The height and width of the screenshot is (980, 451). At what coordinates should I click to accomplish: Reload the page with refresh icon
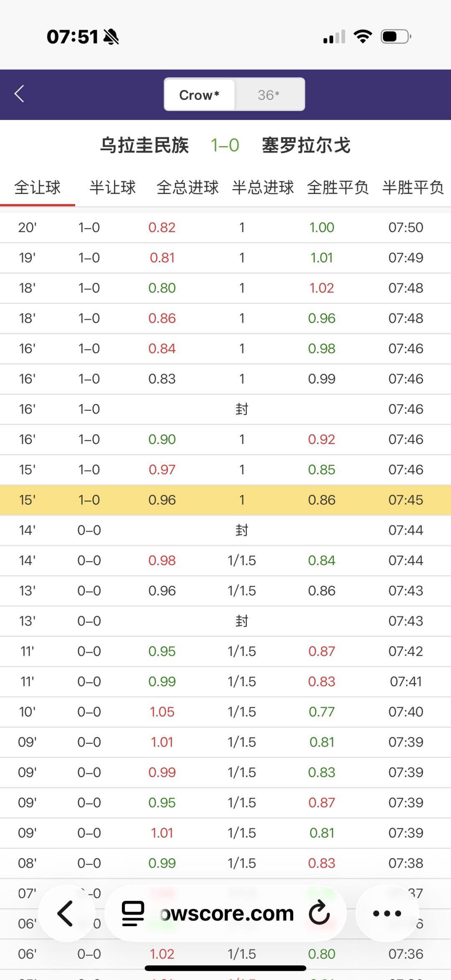coord(319,913)
